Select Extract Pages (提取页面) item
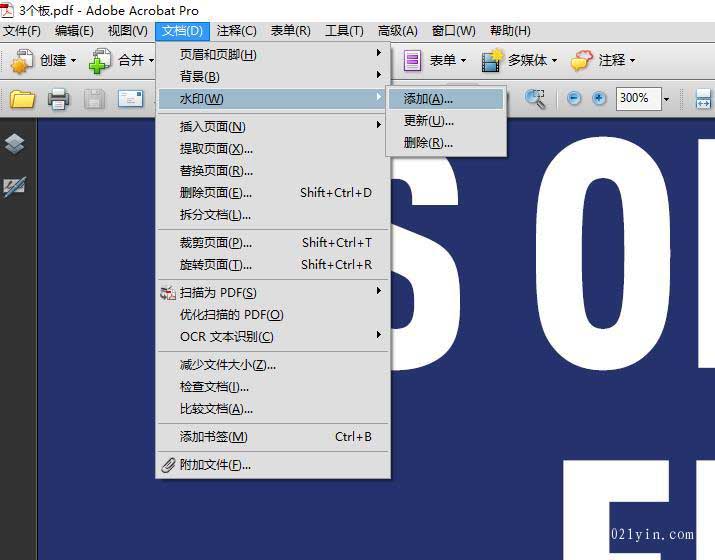The image size is (715, 560). tap(273, 149)
